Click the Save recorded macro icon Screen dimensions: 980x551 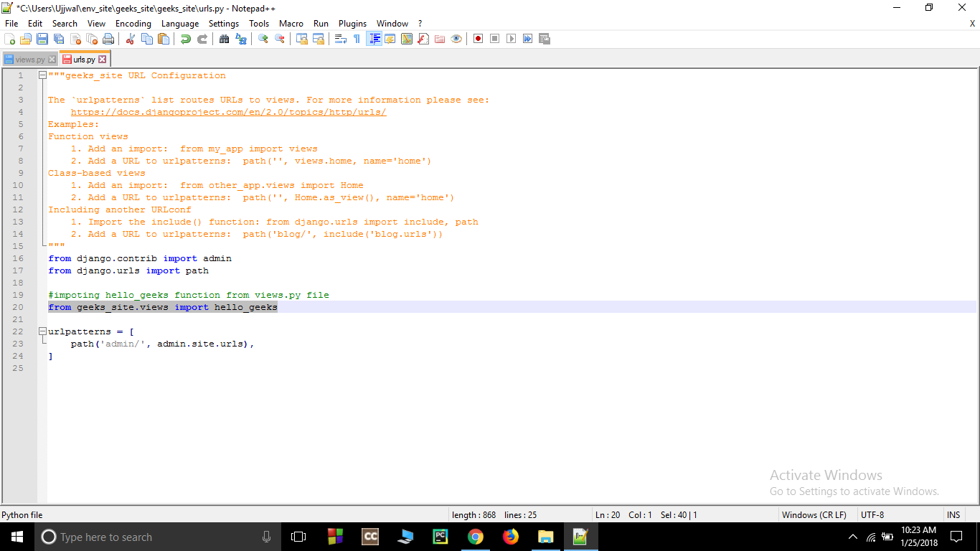[545, 39]
